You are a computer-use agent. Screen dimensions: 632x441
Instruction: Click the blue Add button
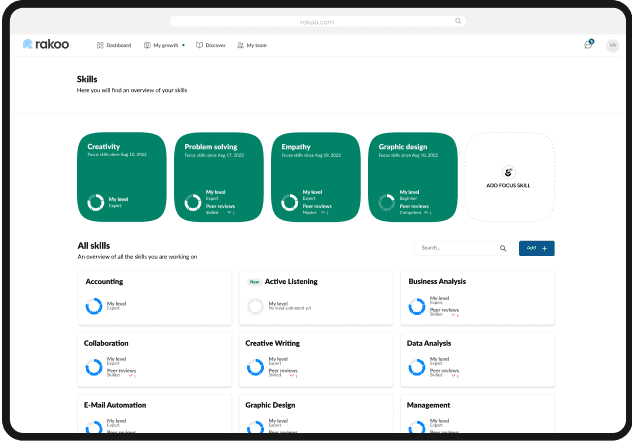point(536,248)
